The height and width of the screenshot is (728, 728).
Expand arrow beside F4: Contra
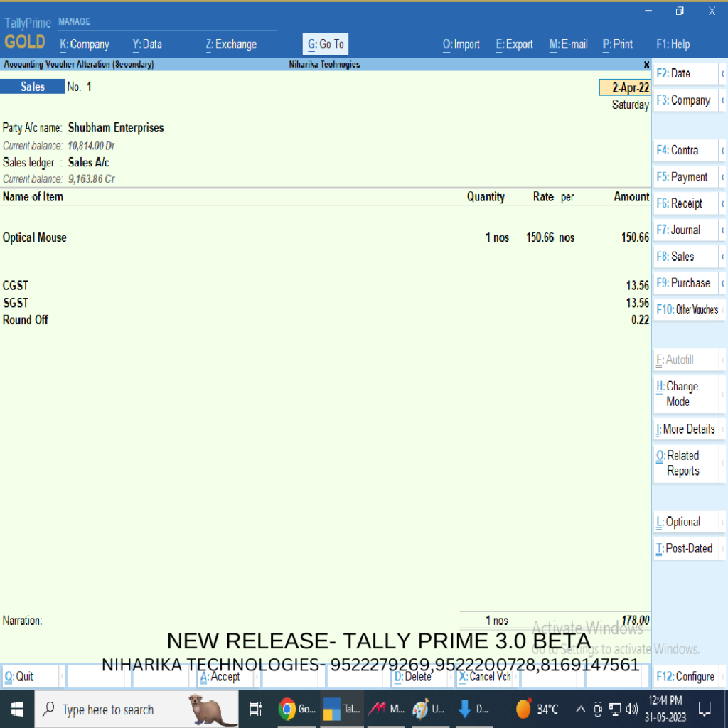(x=722, y=151)
